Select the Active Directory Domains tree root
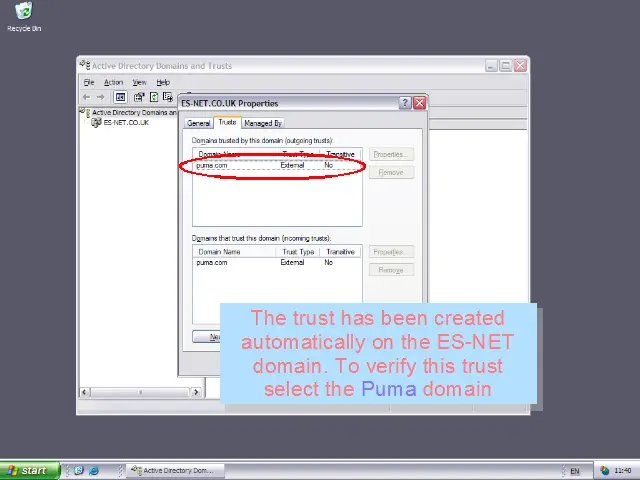640x480 pixels. pos(134,112)
